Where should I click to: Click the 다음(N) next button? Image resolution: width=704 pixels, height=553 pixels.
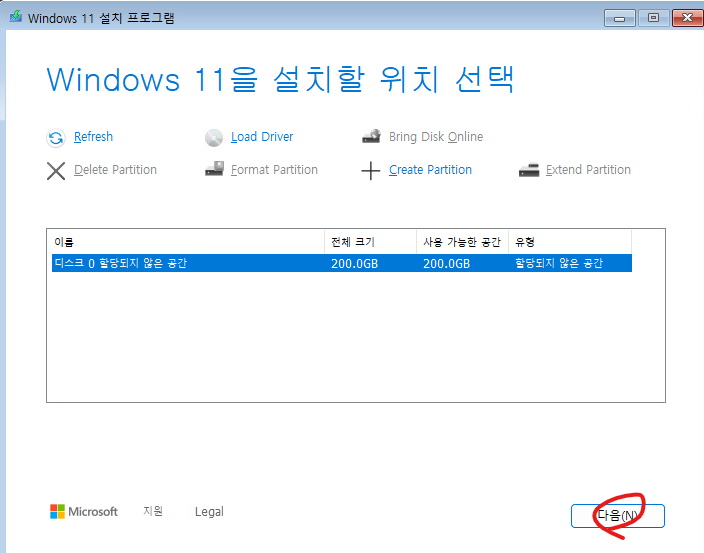pos(617,516)
